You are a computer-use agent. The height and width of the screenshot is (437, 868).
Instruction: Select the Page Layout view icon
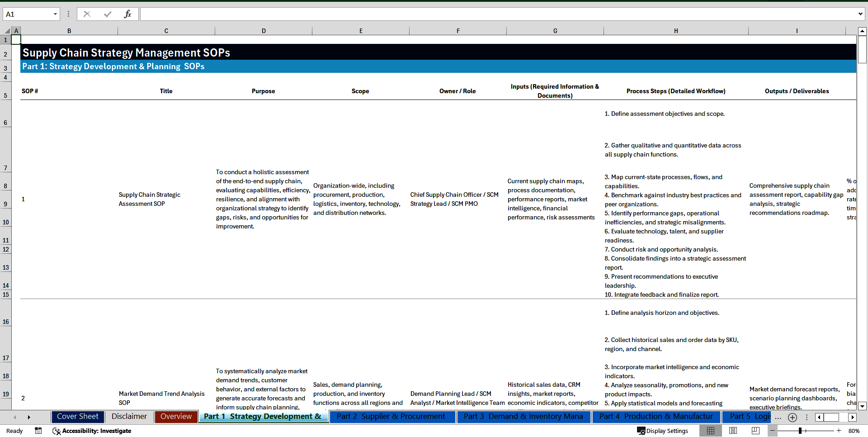(733, 431)
